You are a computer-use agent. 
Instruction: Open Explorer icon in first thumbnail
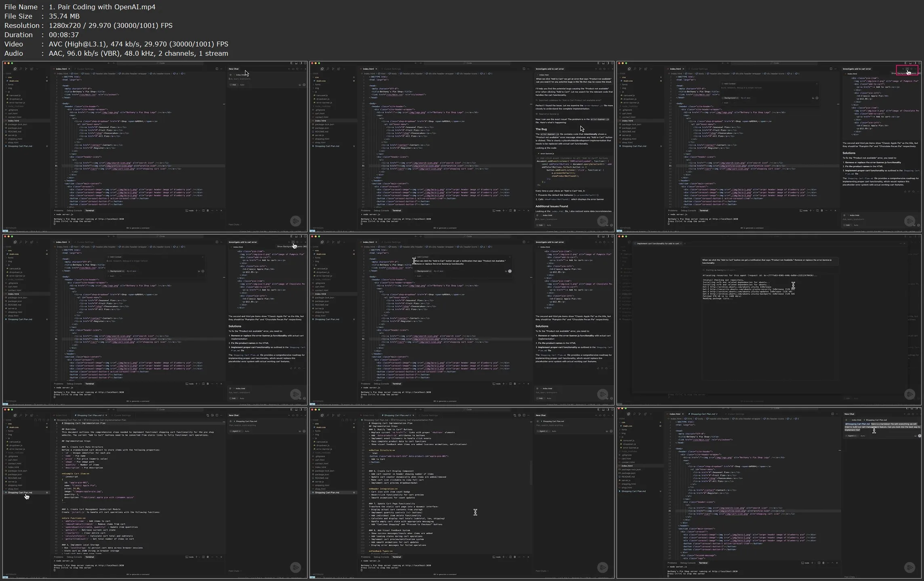(15, 69)
